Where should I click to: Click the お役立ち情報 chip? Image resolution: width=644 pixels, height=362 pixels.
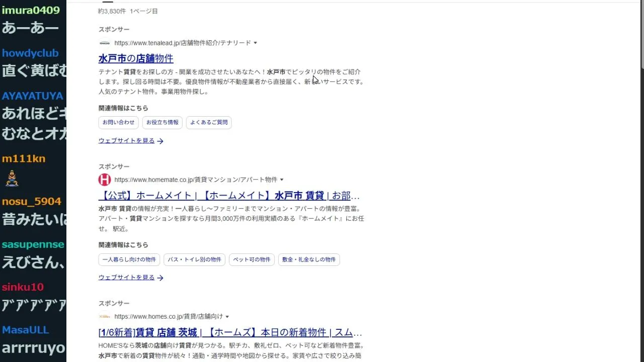(x=163, y=122)
